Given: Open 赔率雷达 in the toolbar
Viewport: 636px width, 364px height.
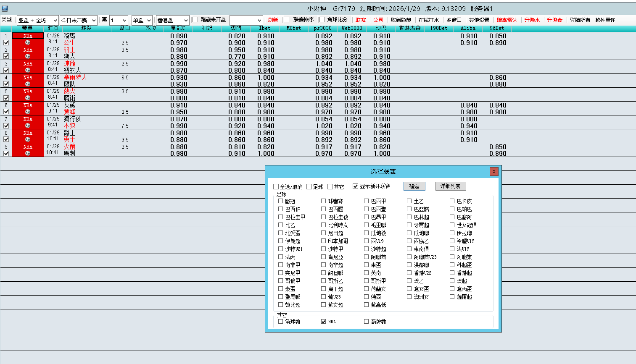Looking at the screenshot, I should tap(507, 20).
